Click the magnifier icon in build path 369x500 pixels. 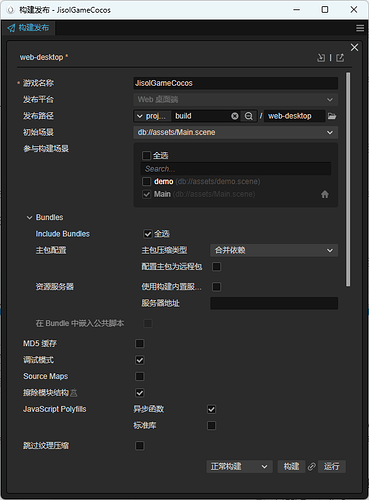tap(249, 116)
